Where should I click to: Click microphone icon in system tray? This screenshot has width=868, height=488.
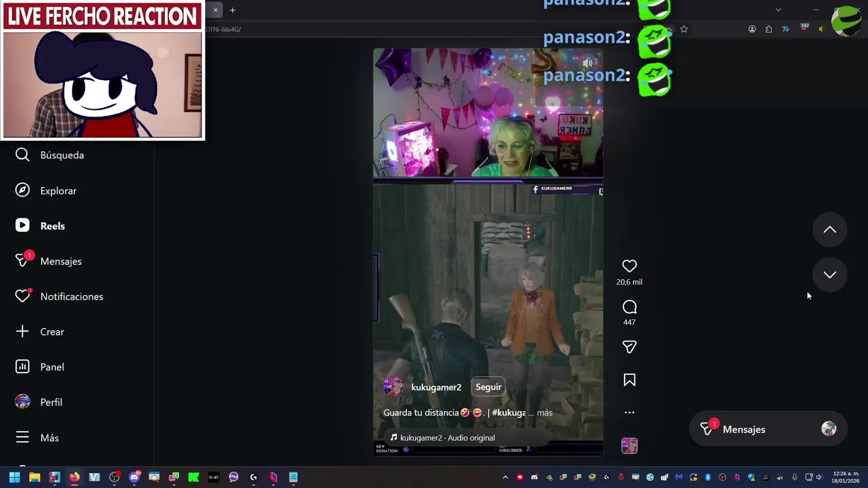point(794,477)
